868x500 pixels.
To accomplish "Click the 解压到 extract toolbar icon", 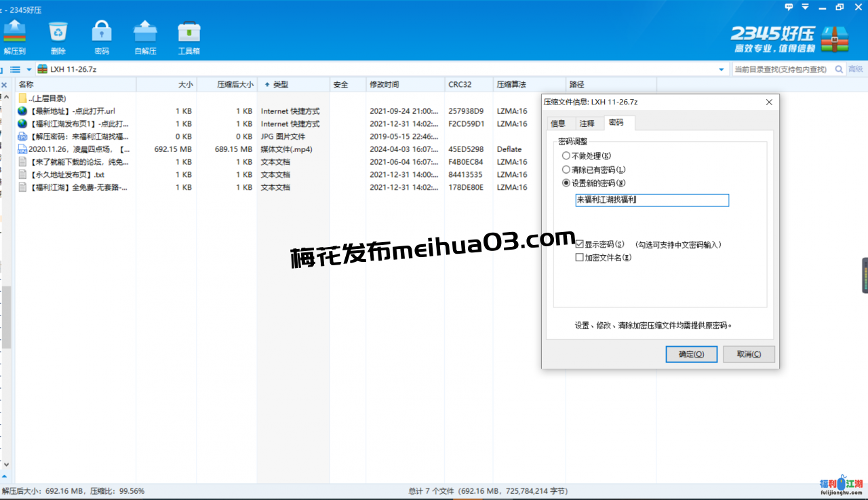I will 14,36.
